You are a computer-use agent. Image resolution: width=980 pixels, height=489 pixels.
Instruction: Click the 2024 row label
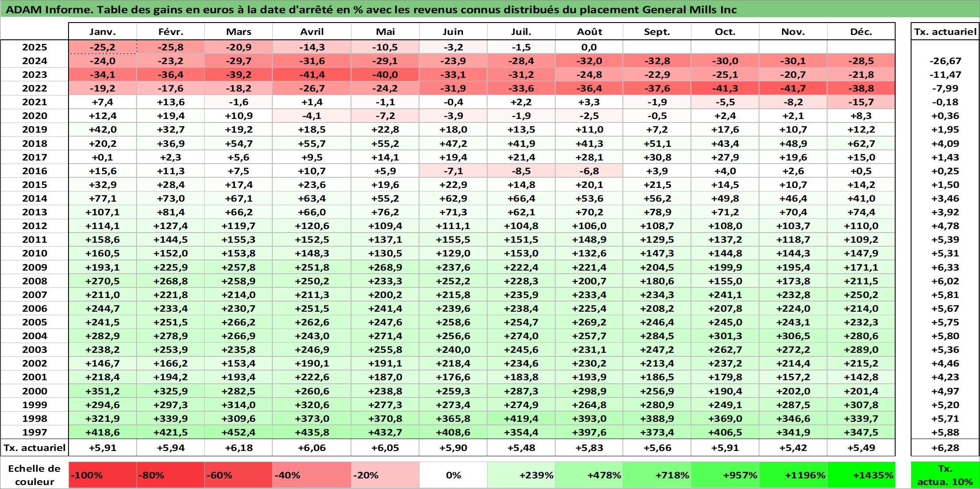click(x=34, y=61)
